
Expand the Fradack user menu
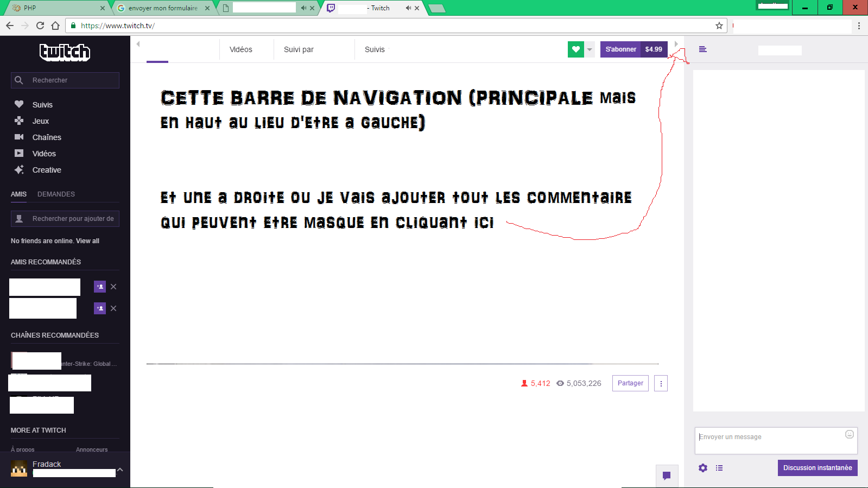(120, 470)
